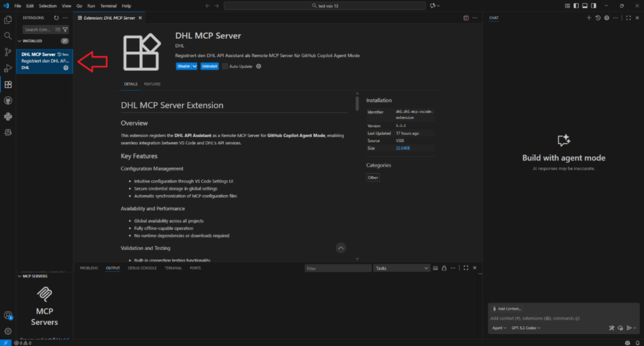Split the editor to the right
644x346 pixels.
coord(466,18)
